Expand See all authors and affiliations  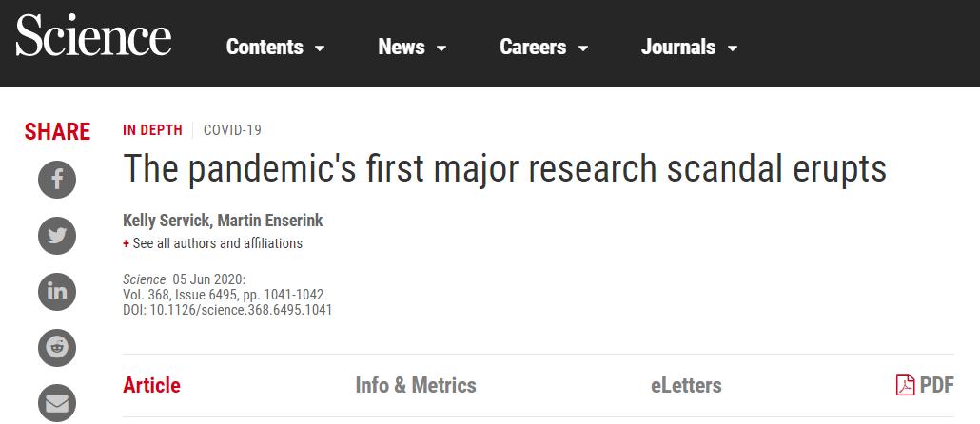[217, 243]
